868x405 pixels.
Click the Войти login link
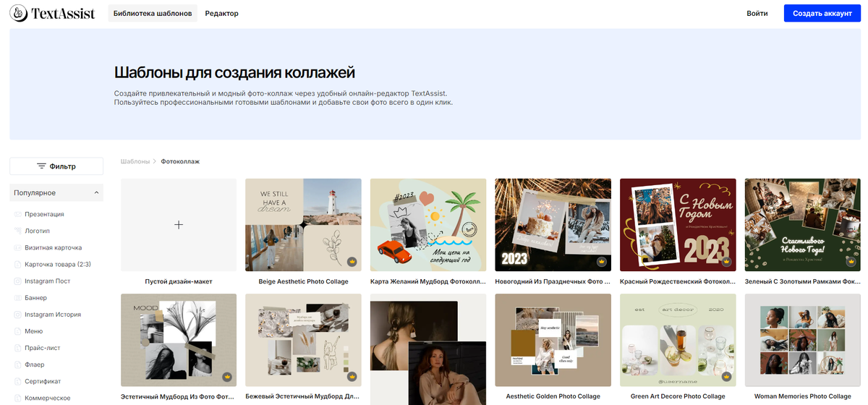click(x=757, y=13)
